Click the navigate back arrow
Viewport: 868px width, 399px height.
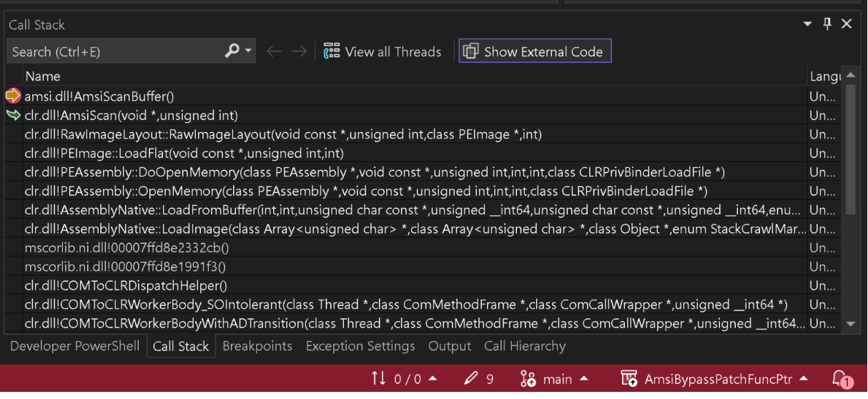click(272, 51)
